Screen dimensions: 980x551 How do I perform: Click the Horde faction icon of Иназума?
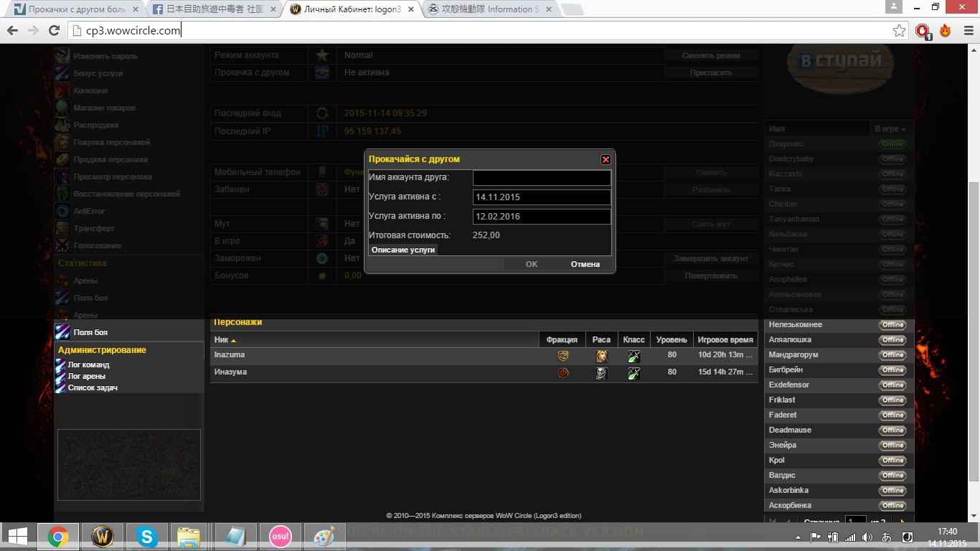coord(563,373)
